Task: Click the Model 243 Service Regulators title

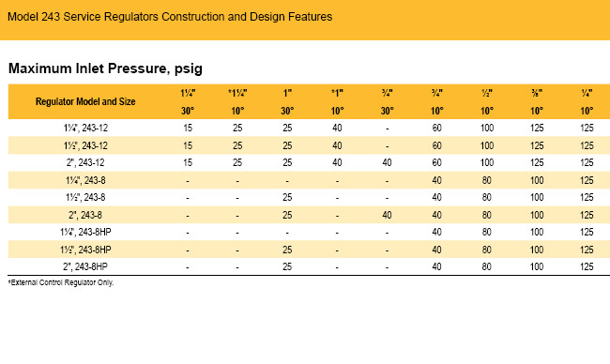Action: click(x=170, y=17)
